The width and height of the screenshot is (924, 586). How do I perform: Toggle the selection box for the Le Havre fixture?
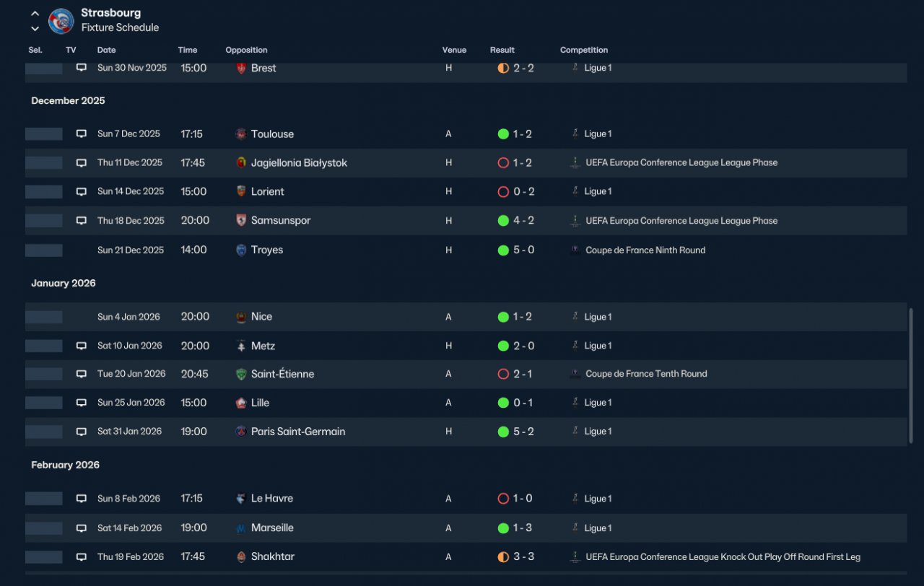(x=44, y=499)
